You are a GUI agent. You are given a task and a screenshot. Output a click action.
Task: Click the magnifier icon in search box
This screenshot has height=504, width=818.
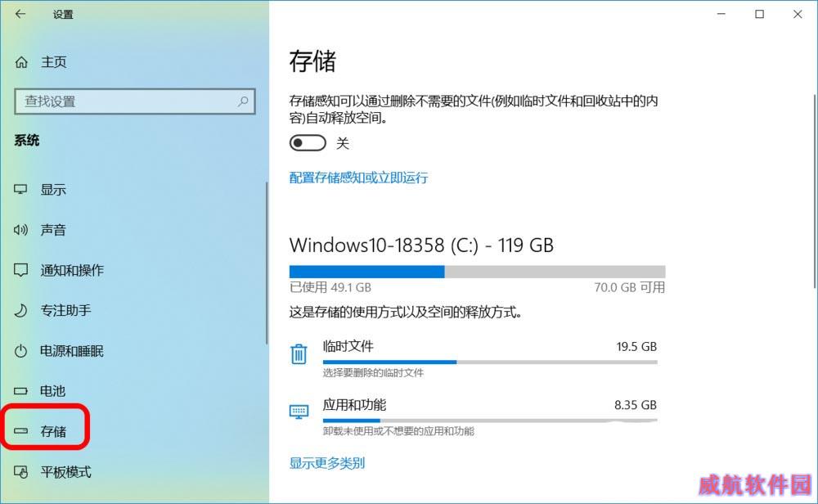tap(243, 101)
